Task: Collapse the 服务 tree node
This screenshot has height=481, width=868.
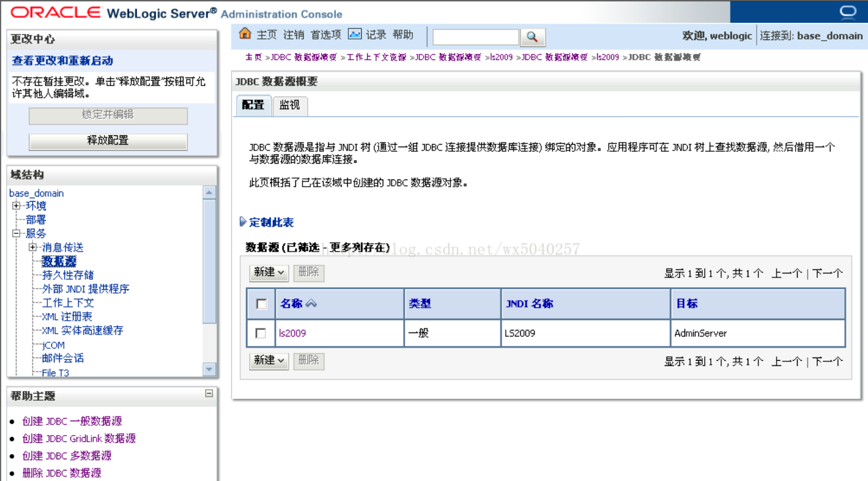Action: 16,233
